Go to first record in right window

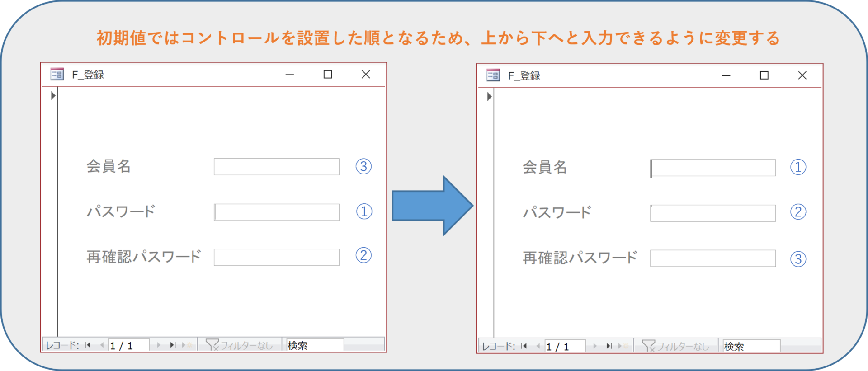coord(524,346)
